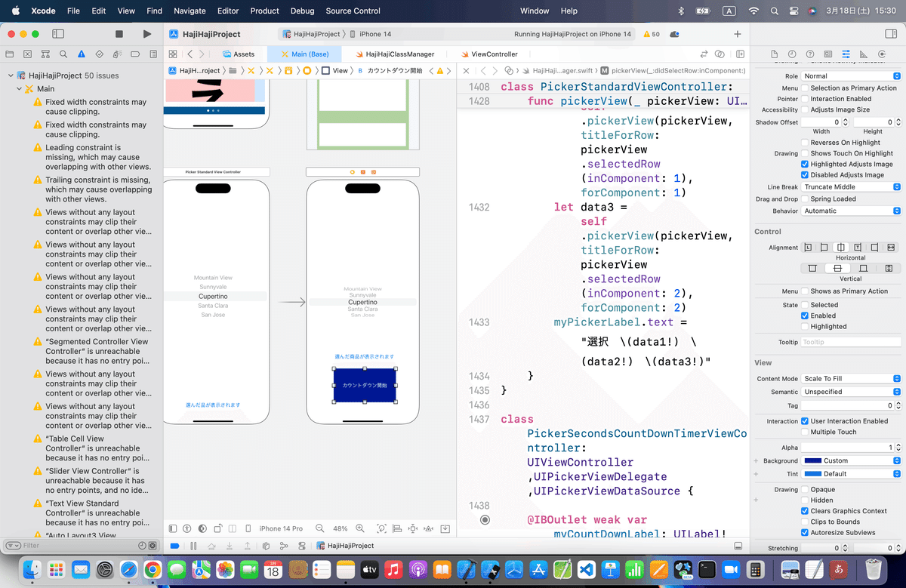906x588 pixels.
Task: Open the Role dropdown set to Normal
Action: [x=851, y=76]
